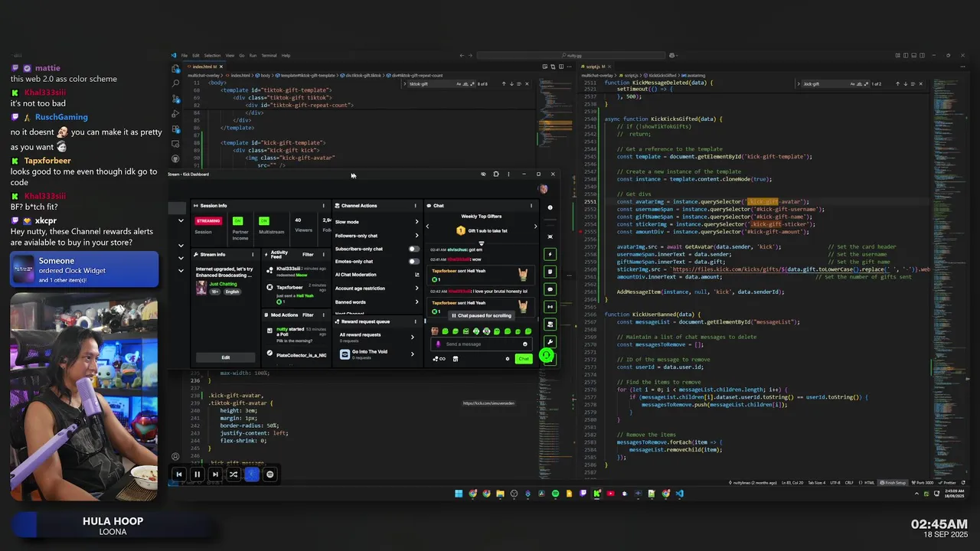This screenshot has height=551, width=980.
Task: Open the Kick window extensions puzzle icon
Action: [496, 174]
